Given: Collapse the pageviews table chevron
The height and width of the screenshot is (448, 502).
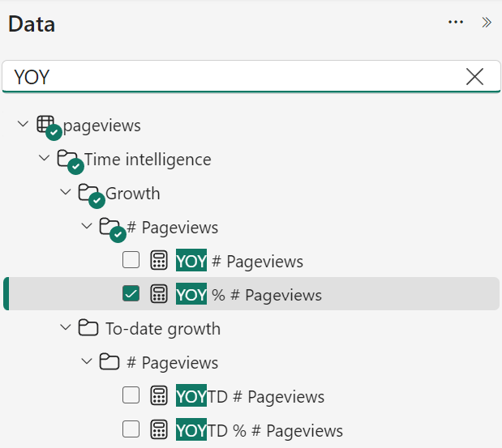Looking at the screenshot, I should pyautogui.click(x=23, y=124).
